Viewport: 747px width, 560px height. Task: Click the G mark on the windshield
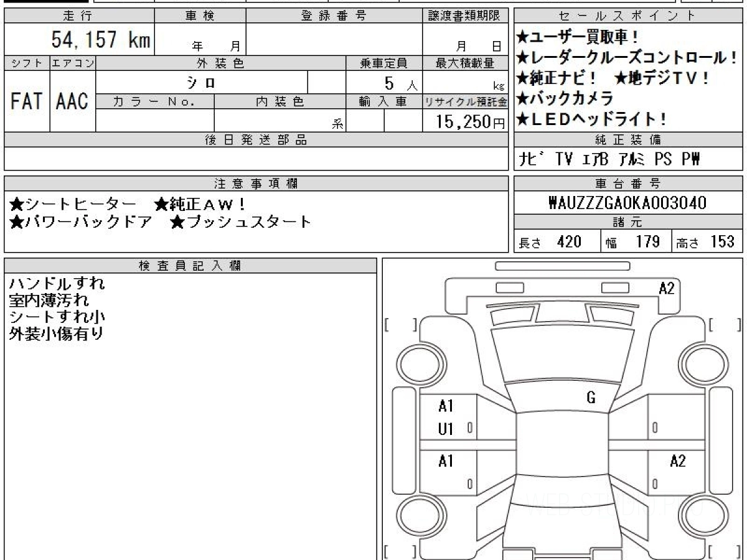point(591,398)
